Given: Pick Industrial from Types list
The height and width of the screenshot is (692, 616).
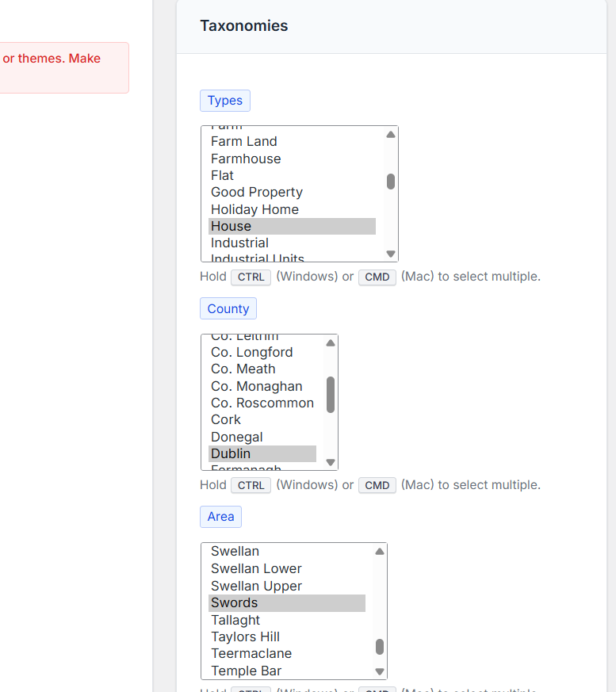Looking at the screenshot, I should point(239,243).
